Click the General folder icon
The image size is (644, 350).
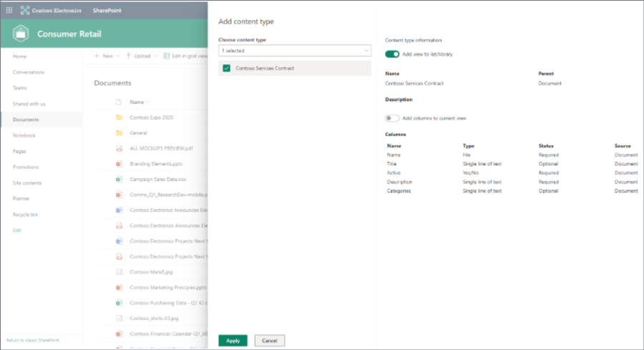[x=119, y=133]
